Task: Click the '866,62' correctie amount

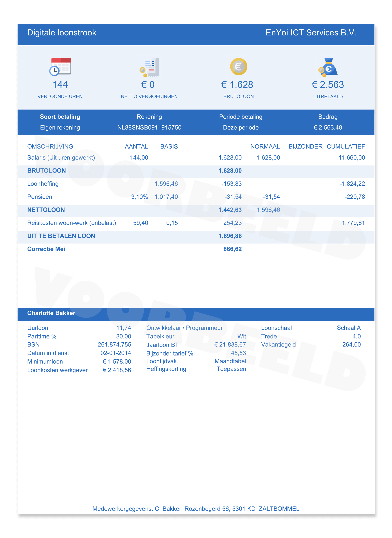Action: (x=232, y=249)
